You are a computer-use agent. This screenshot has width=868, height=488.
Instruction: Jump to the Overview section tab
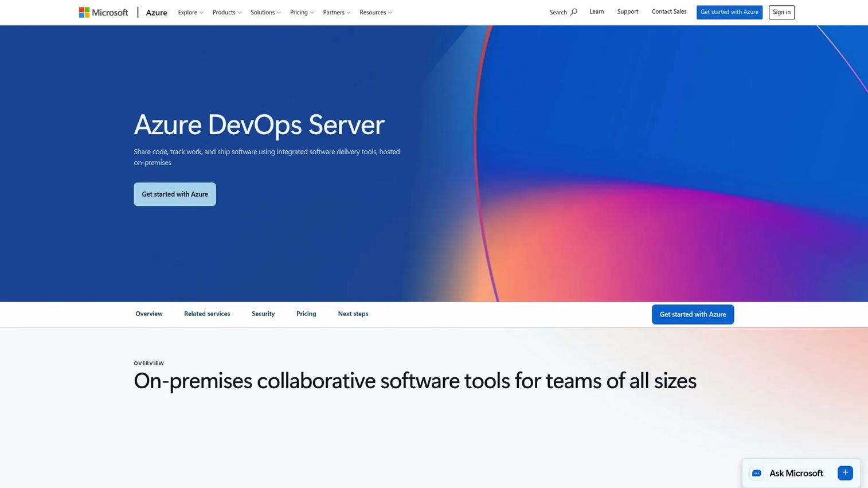pos(149,314)
